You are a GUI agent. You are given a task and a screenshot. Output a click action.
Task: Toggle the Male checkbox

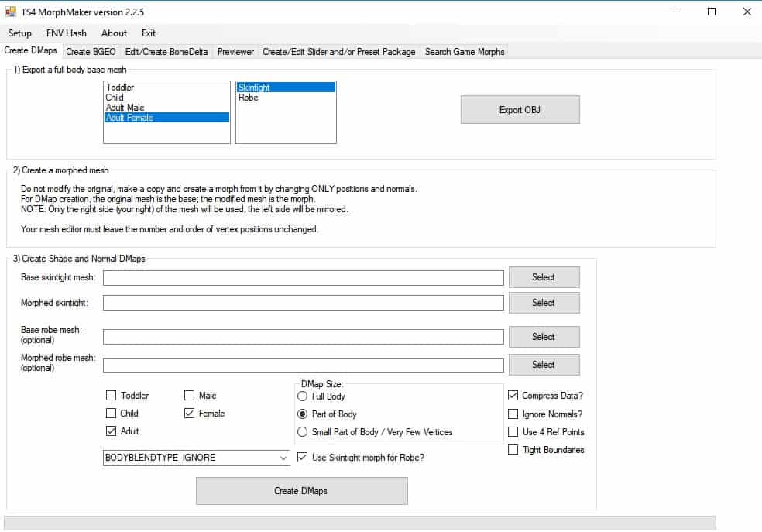[x=190, y=396]
